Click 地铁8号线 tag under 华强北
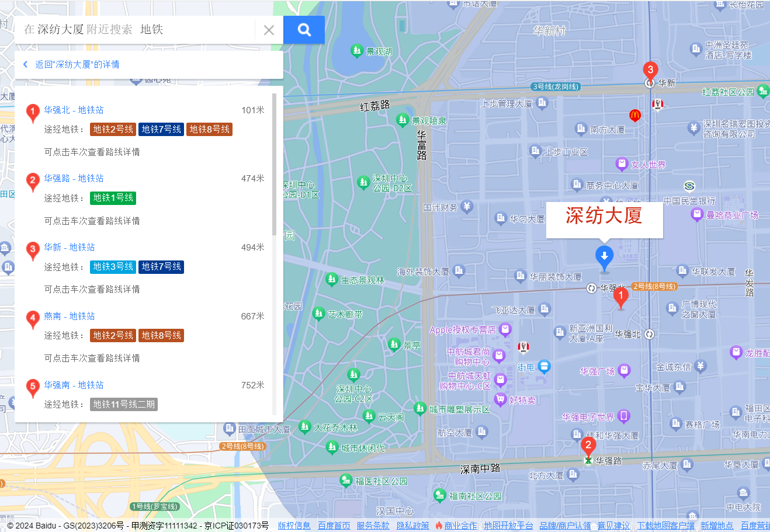The width and height of the screenshot is (770, 532). point(210,129)
